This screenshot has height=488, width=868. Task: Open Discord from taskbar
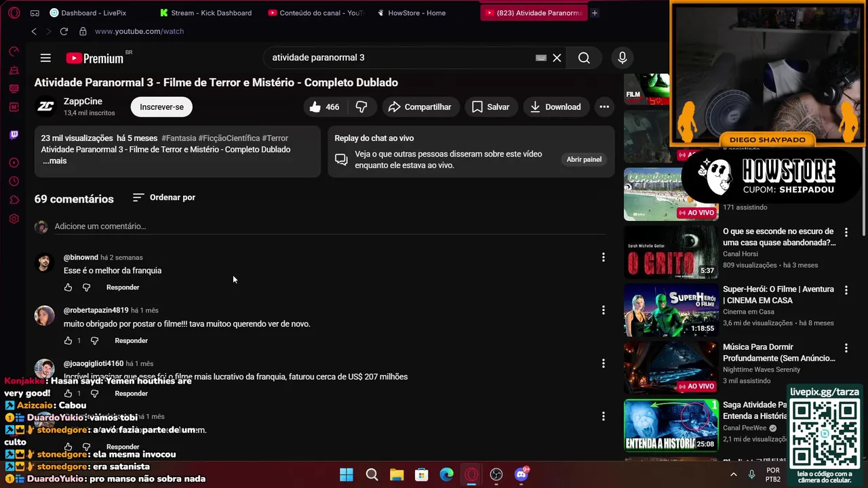(521, 474)
